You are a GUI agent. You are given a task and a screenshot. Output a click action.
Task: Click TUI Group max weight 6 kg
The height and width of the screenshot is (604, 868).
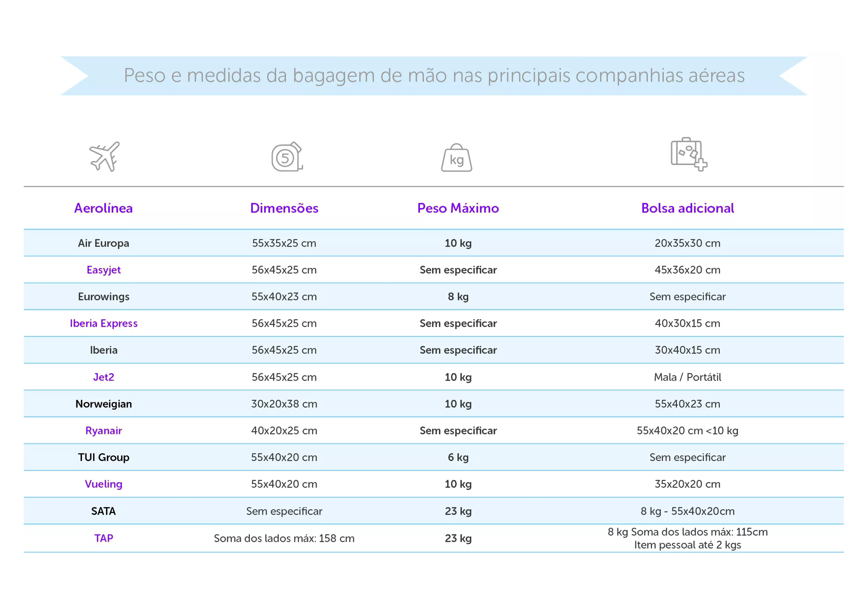(458, 457)
